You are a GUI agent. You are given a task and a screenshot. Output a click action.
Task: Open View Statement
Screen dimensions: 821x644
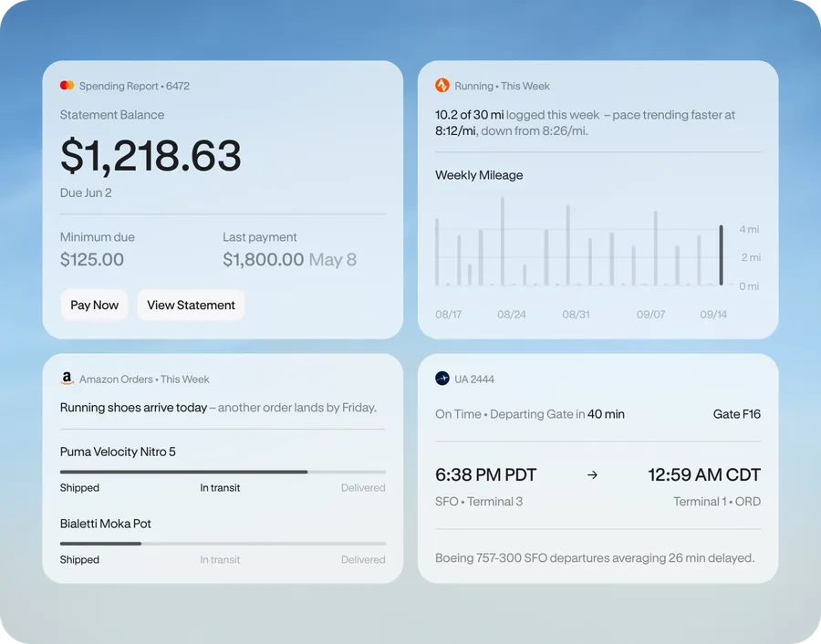click(x=192, y=305)
